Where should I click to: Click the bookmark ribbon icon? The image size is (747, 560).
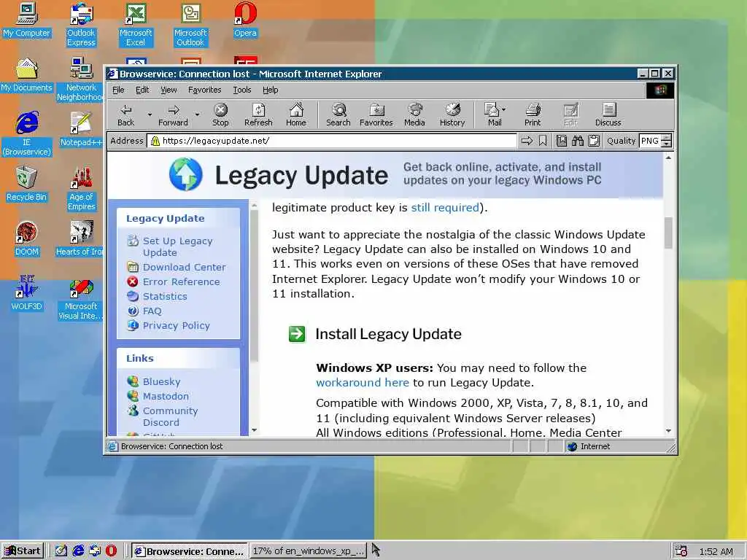(543, 141)
